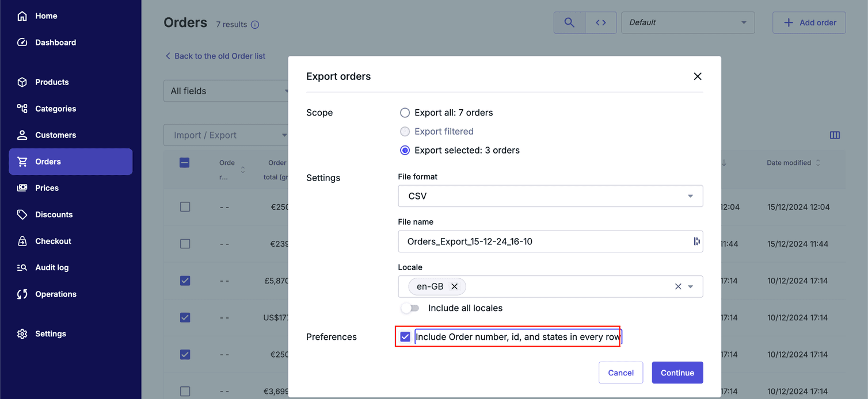The height and width of the screenshot is (399, 868).
Task: Expand the Default view selector dropdown
Action: coord(687,22)
